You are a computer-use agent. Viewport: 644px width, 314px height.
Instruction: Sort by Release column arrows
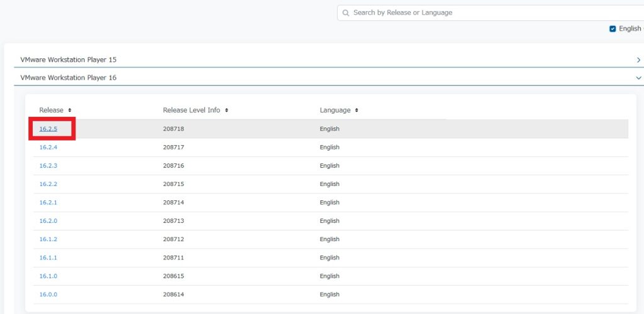click(x=70, y=111)
